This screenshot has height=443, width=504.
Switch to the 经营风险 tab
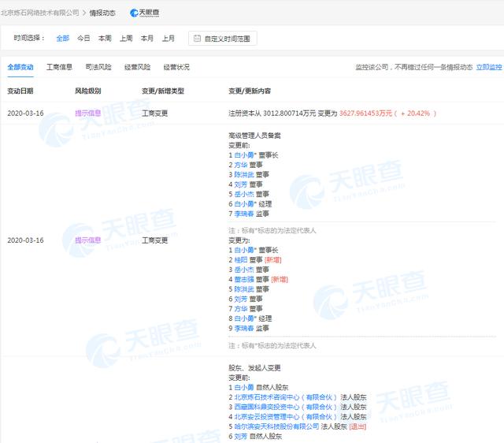[137, 67]
